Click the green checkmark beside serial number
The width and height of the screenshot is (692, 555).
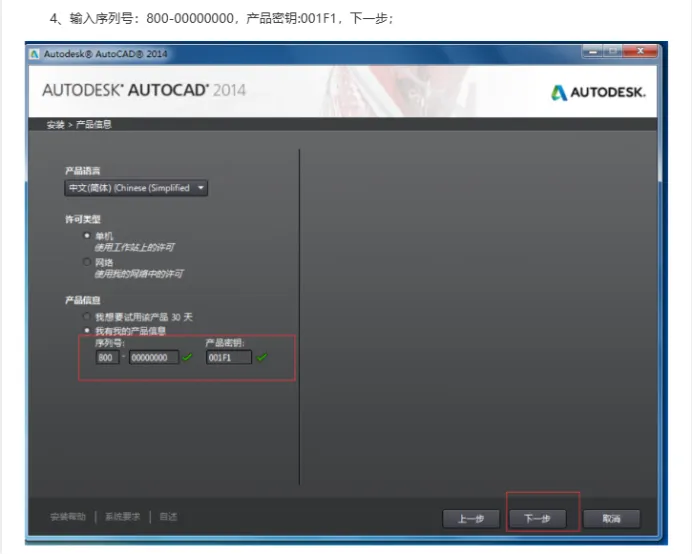(187, 357)
